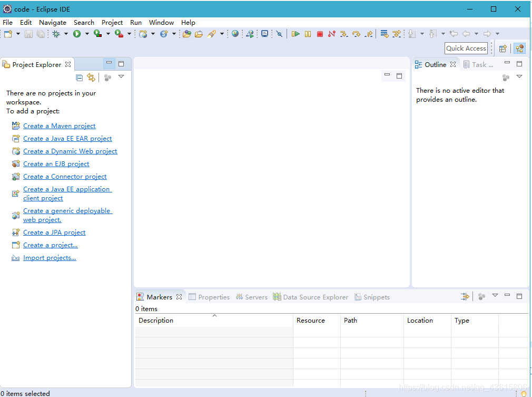Open the Project menu

[x=112, y=23]
